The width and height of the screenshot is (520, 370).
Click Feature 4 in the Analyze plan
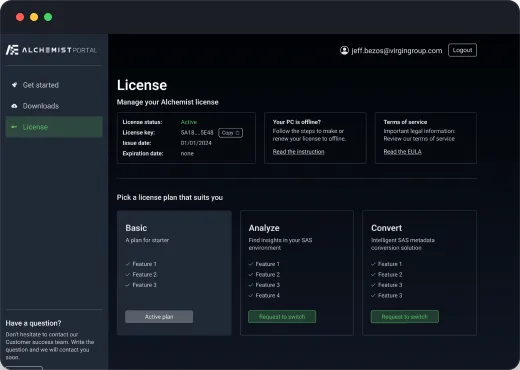pyautogui.click(x=268, y=295)
